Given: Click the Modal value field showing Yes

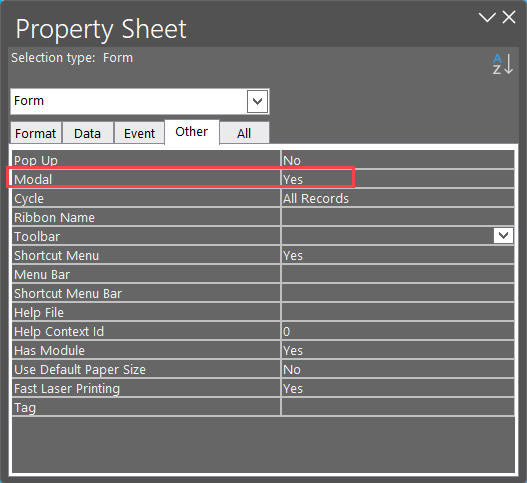Looking at the screenshot, I should tap(398, 179).
